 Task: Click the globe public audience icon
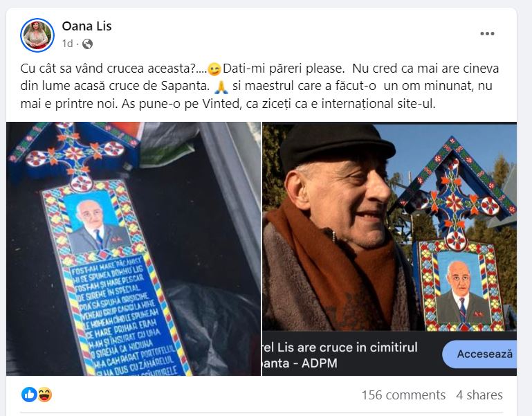coord(87,44)
